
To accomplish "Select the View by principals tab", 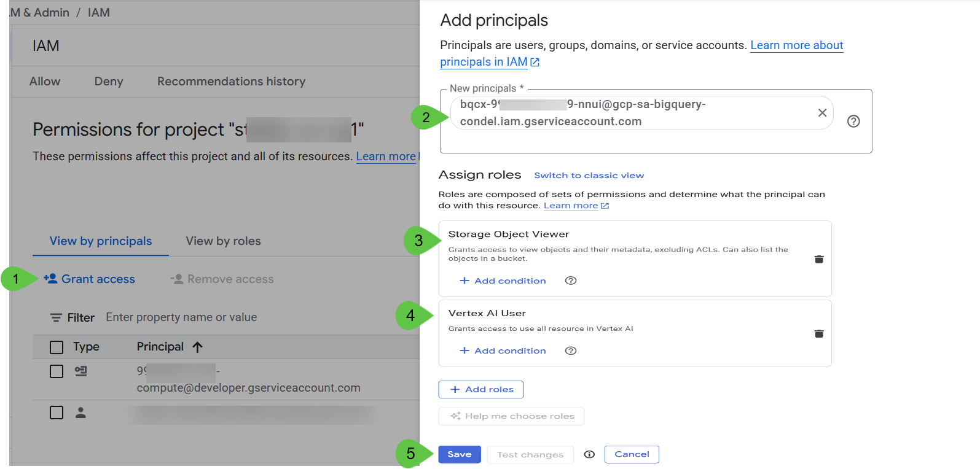I will click(101, 241).
